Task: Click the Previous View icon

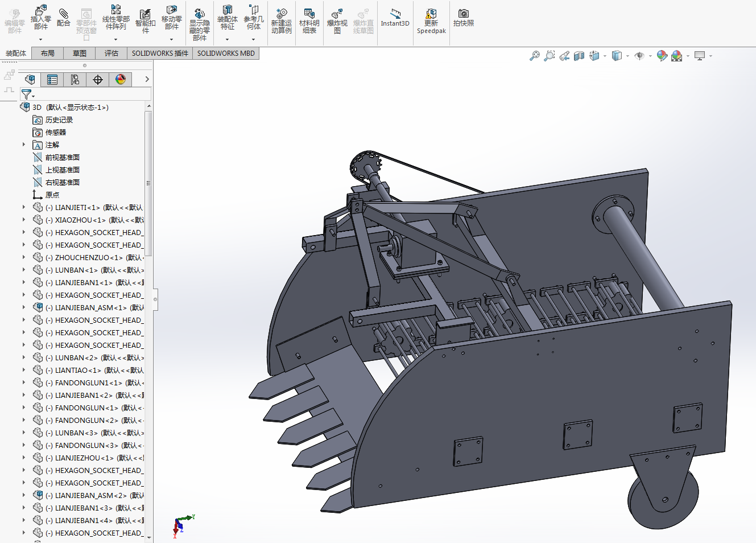Action: coord(564,56)
